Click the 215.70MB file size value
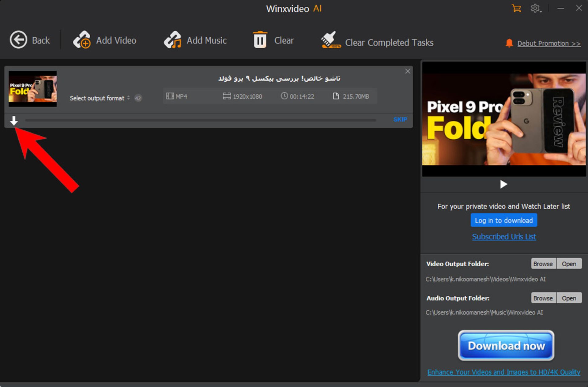Image resolution: width=588 pixels, height=387 pixels. pos(356,96)
